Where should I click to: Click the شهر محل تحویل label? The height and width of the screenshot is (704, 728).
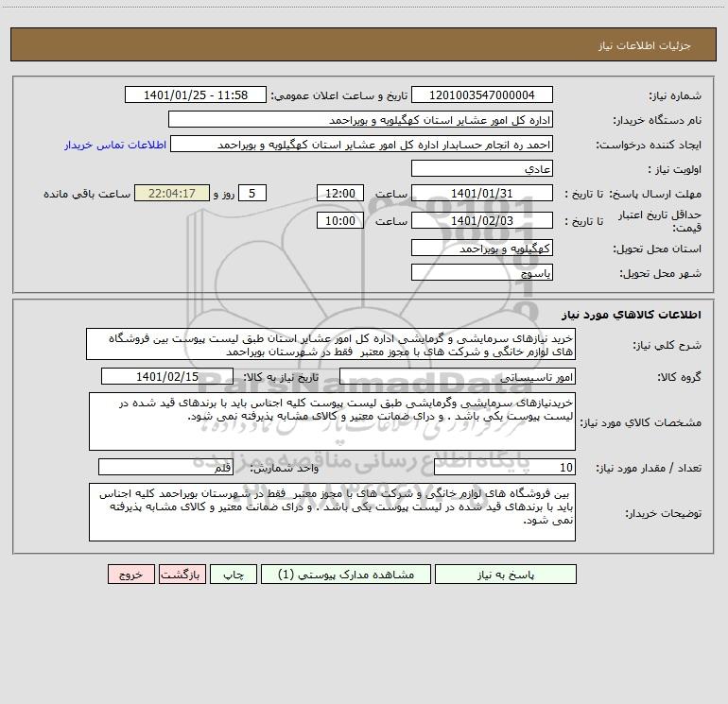pyautogui.click(x=660, y=273)
